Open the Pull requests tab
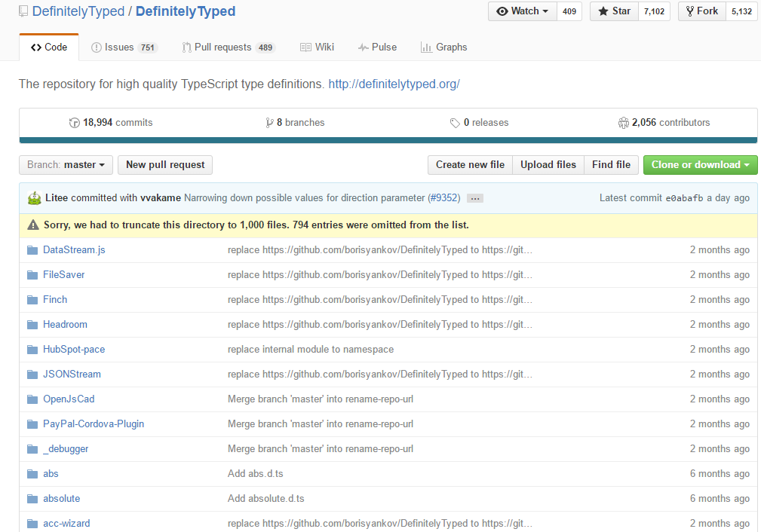761x532 pixels. 229,47
